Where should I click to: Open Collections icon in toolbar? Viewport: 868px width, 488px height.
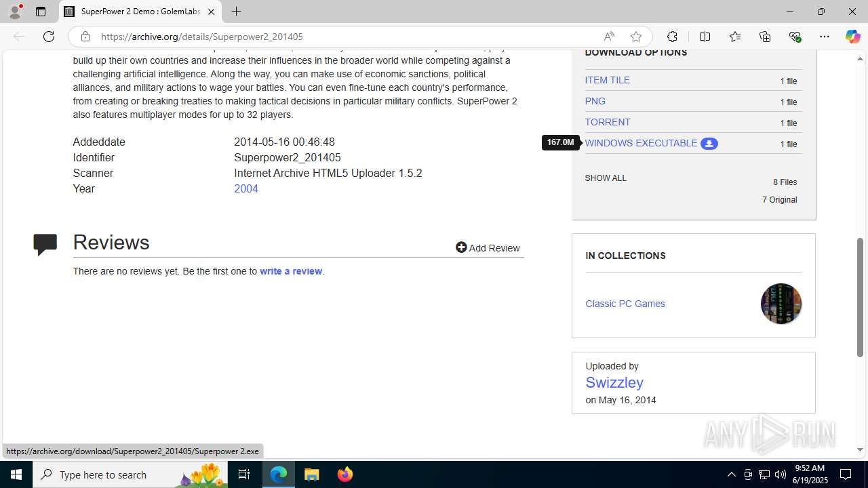pyautogui.click(x=765, y=37)
